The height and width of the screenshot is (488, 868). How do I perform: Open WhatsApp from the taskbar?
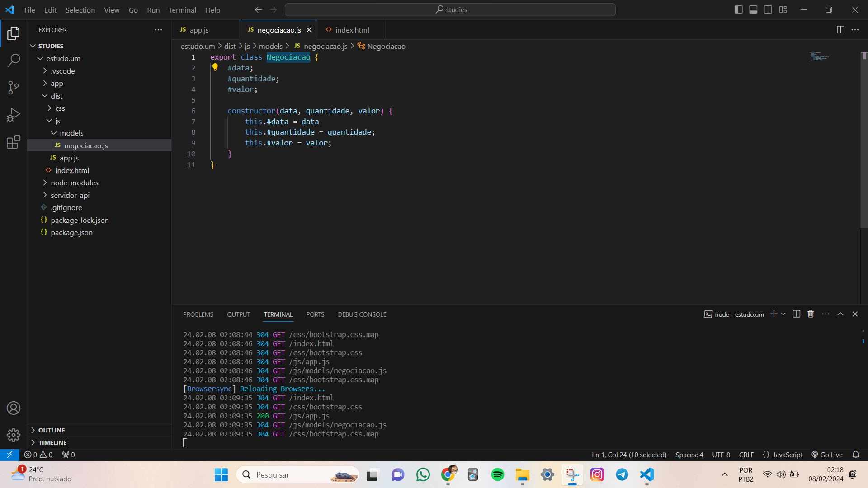[x=423, y=474]
